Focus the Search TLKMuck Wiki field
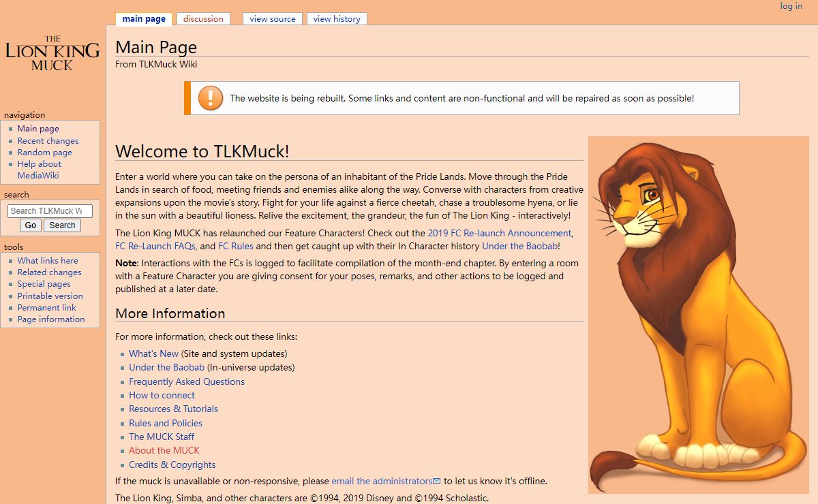Image resolution: width=818 pixels, height=504 pixels. pos(50,211)
